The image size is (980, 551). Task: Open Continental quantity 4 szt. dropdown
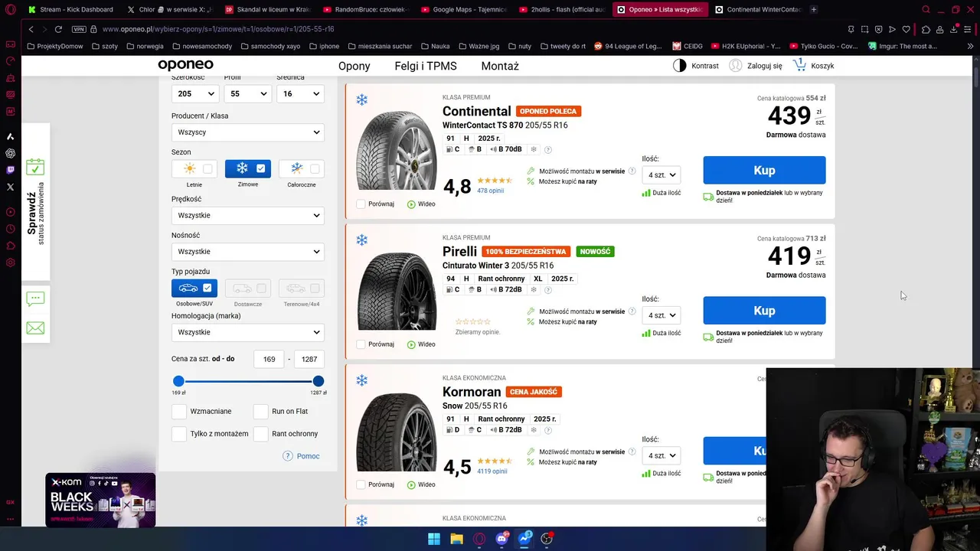pyautogui.click(x=661, y=175)
